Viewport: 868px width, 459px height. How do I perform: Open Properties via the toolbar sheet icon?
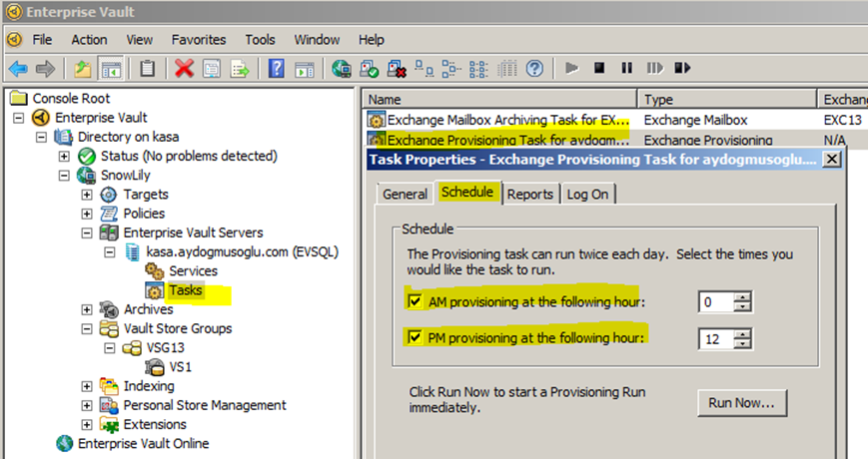pos(212,69)
